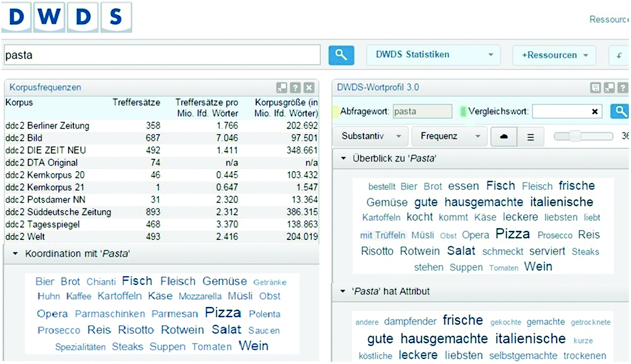This screenshot has width=631, height=364.
Task: Click bestellt in the Überblick cloud
Action: [x=382, y=187]
